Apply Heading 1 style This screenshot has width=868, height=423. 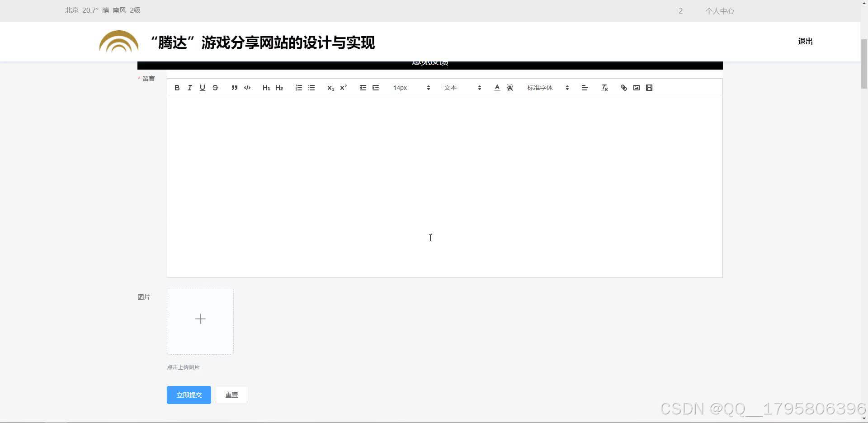tap(266, 88)
